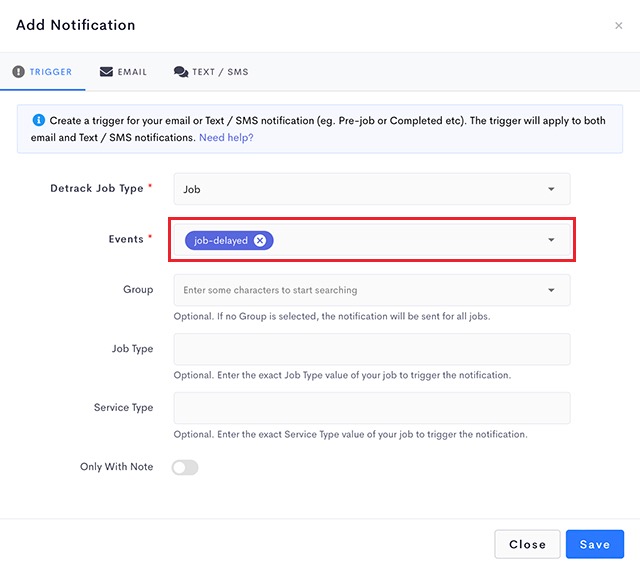Switch to the EMAIL tab
640x572 pixels.
[123, 72]
